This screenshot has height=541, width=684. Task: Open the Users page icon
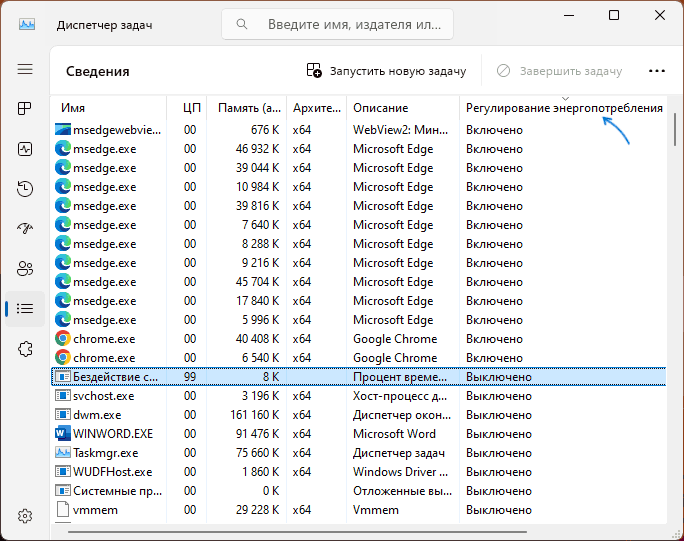point(25,269)
